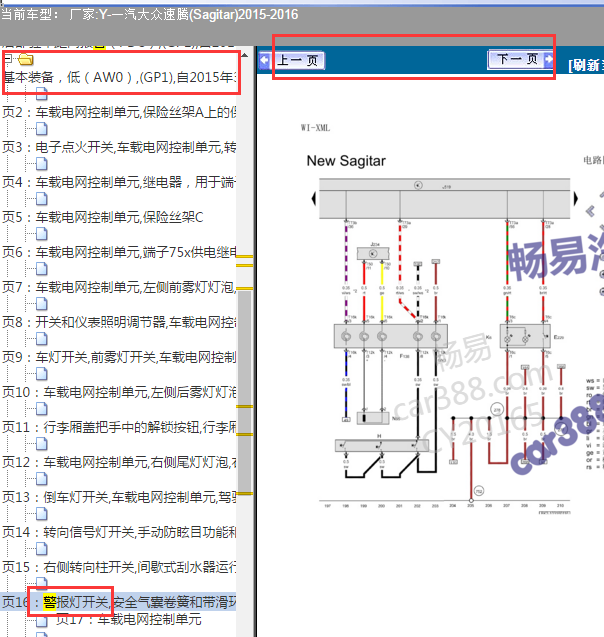Click document icon above 页11
The height and width of the screenshot is (637, 604).
(x=41, y=409)
